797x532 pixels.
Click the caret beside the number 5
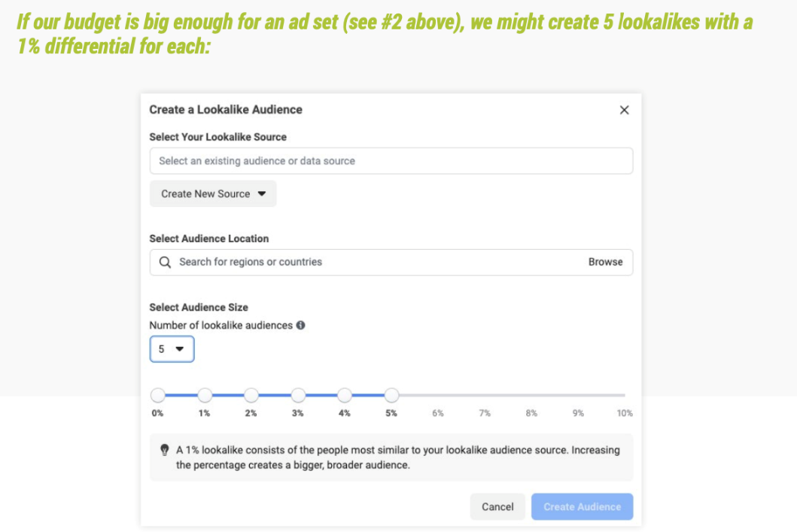pyautogui.click(x=179, y=349)
